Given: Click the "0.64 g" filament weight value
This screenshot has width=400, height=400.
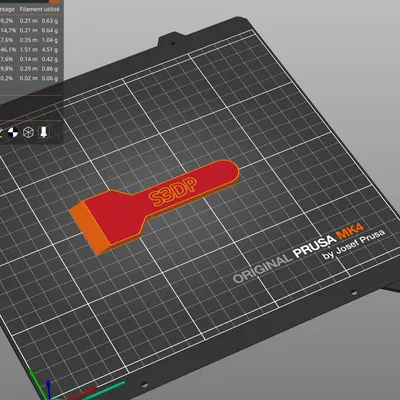Looking at the screenshot, I should 50,30.
